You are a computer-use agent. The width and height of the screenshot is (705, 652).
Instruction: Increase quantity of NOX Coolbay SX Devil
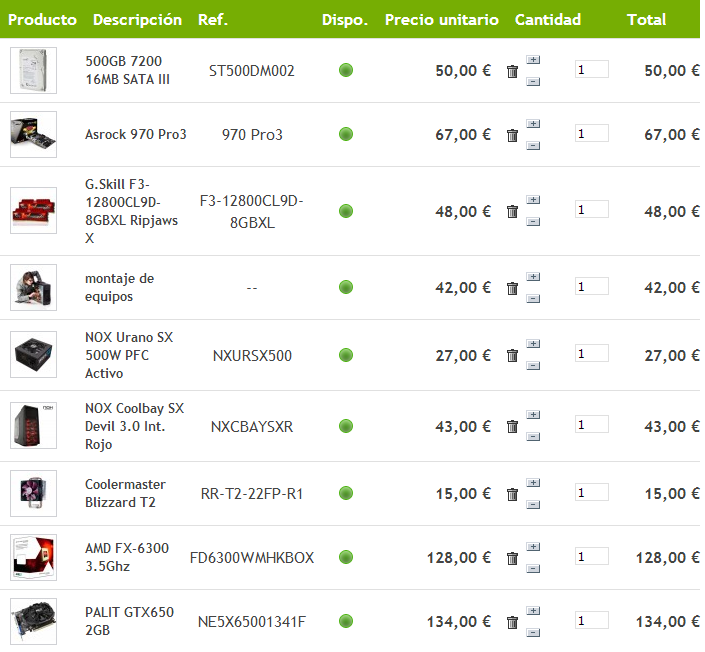pyautogui.click(x=533, y=415)
